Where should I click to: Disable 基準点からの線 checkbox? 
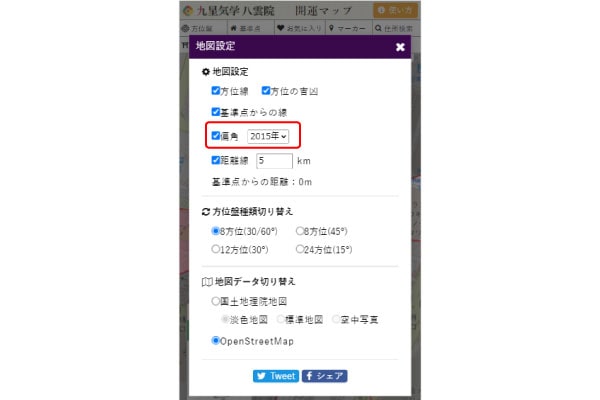pyautogui.click(x=215, y=112)
